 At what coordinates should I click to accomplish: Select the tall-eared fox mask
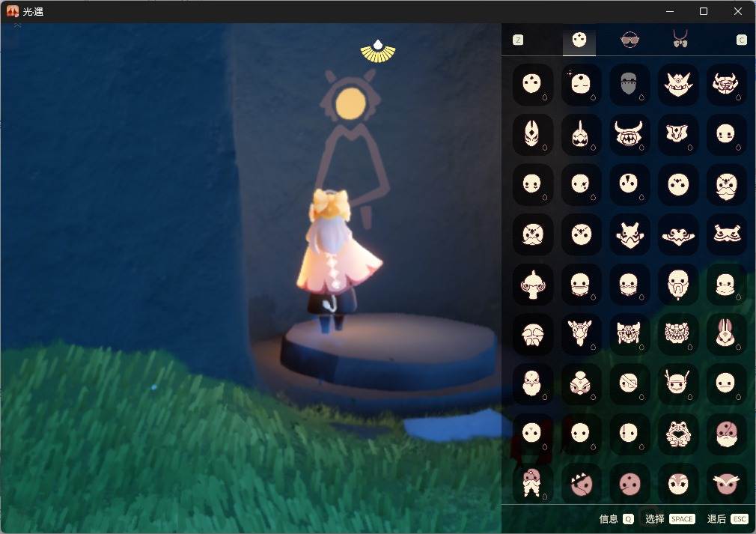click(x=532, y=134)
